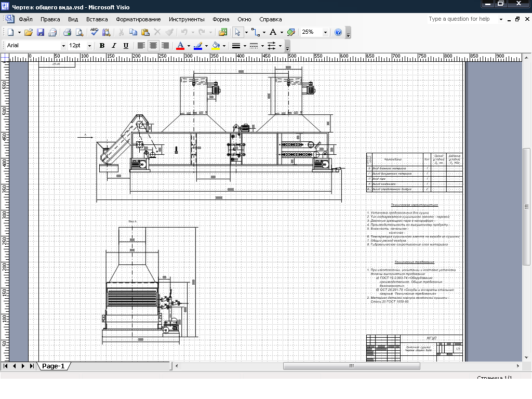Click the Print icon
The height and width of the screenshot is (399, 532).
coord(67,32)
